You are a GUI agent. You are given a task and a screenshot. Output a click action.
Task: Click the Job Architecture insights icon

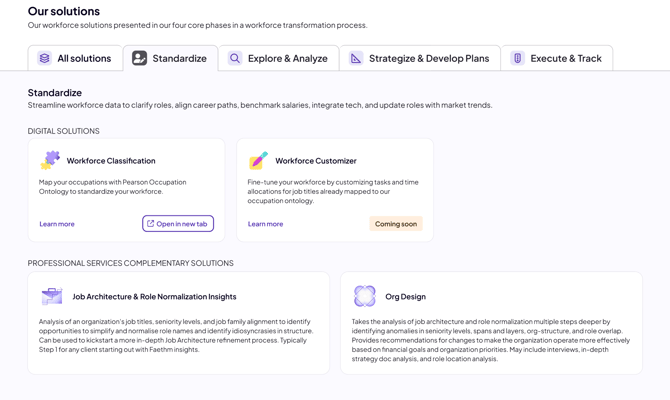click(52, 296)
